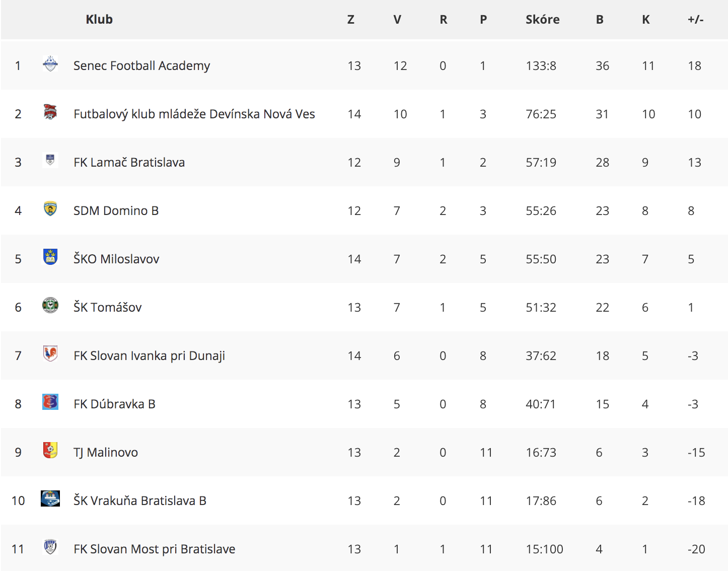Click the Skóre column header
The width and height of the screenshot is (728, 571).
[543, 20]
